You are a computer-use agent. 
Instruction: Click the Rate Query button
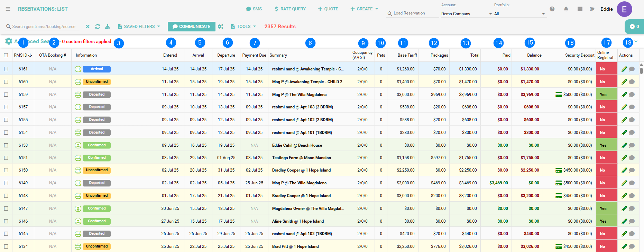pos(290,9)
